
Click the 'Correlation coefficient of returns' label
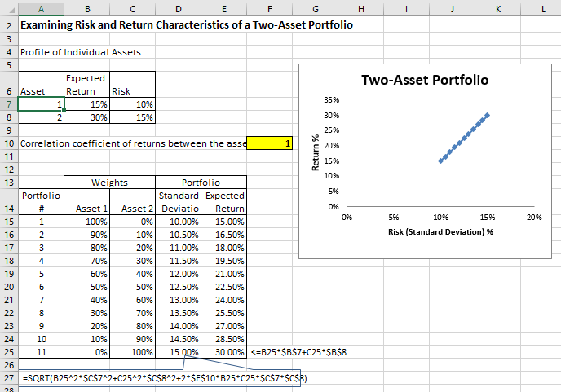[x=133, y=143]
